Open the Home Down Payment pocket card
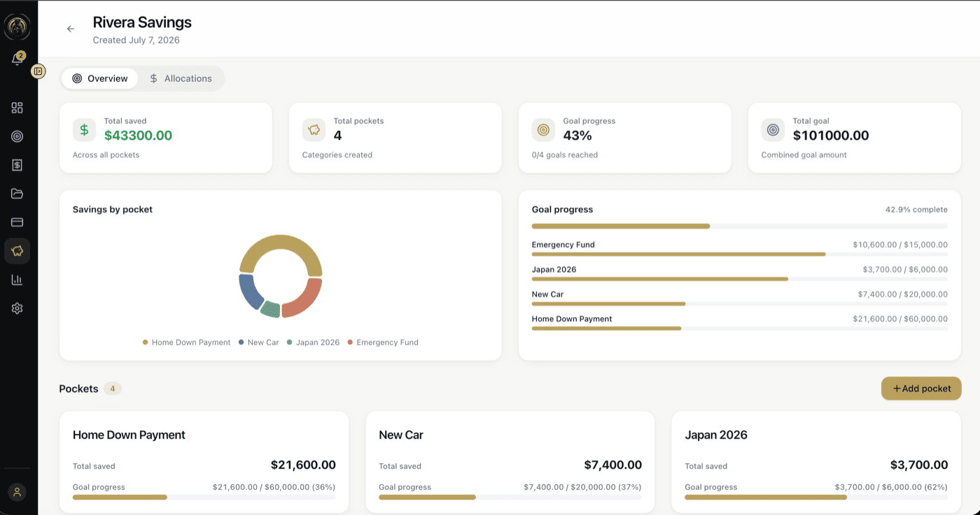Screen dimensions: 980x515 pyautogui.click(x=204, y=463)
